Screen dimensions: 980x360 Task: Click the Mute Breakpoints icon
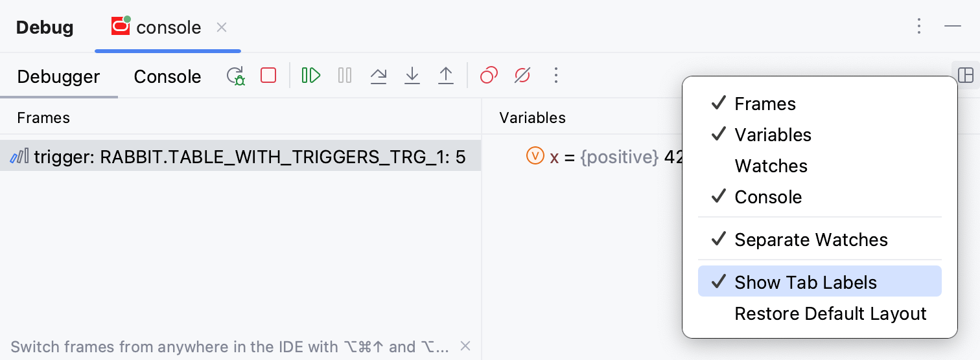click(x=522, y=76)
